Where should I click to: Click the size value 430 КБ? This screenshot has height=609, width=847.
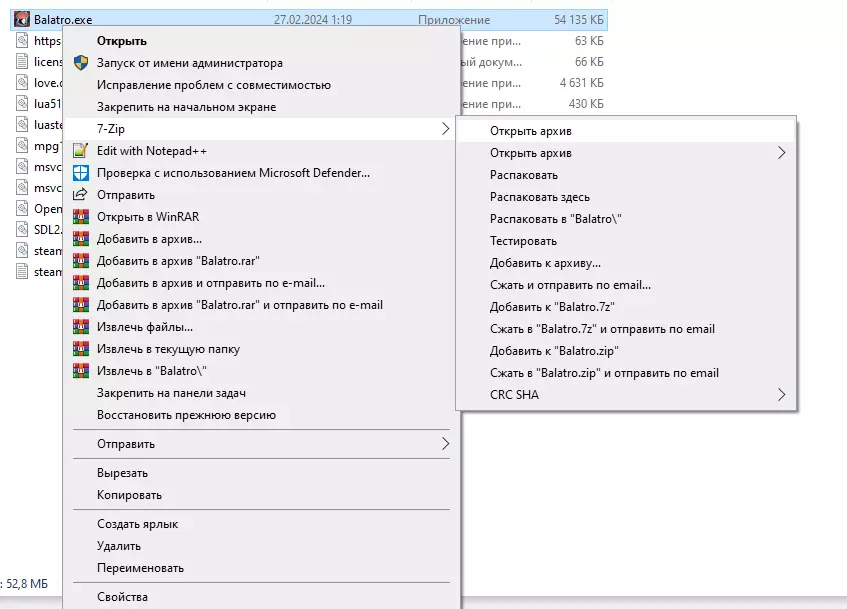pyautogui.click(x=586, y=103)
